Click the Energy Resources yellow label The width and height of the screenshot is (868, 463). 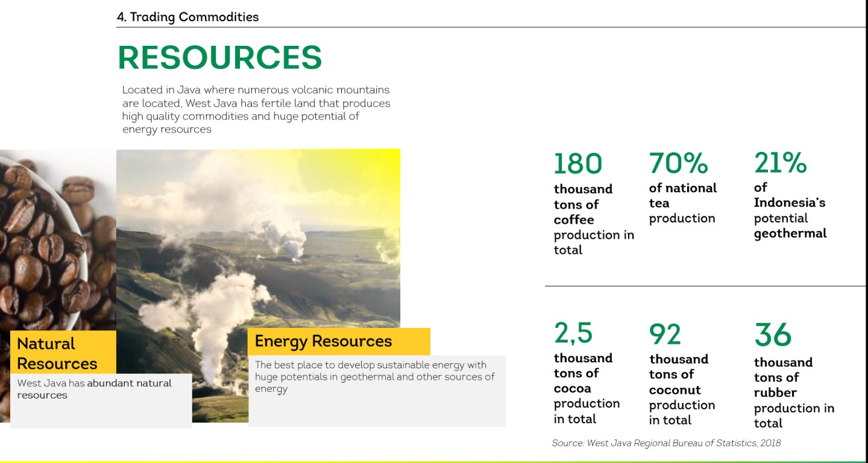(x=339, y=341)
